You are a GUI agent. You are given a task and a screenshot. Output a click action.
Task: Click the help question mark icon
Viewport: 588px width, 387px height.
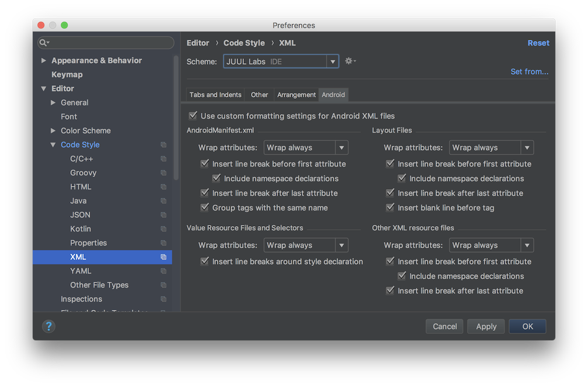pyautogui.click(x=49, y=326)
